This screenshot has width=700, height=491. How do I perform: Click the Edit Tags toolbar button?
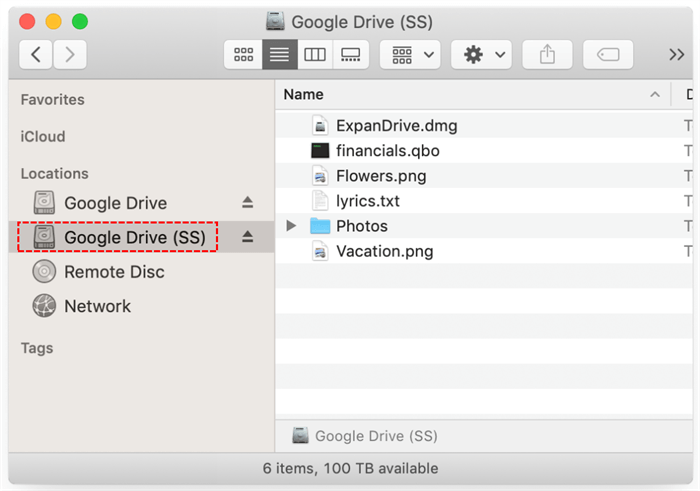[608, 55]
